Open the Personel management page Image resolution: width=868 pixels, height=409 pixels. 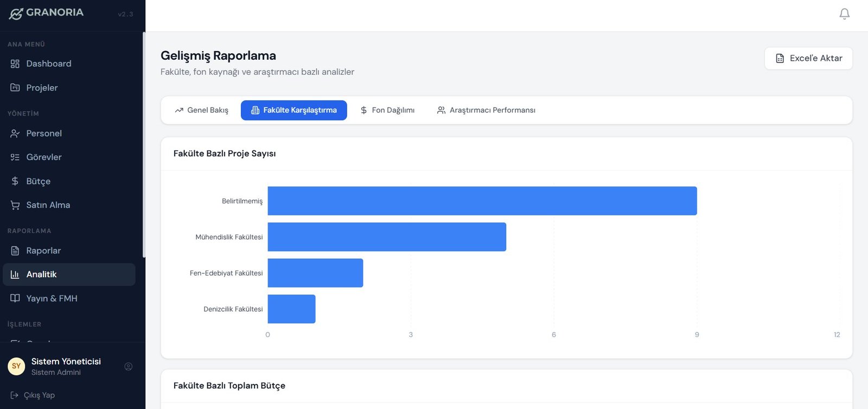tap(43, 133)
